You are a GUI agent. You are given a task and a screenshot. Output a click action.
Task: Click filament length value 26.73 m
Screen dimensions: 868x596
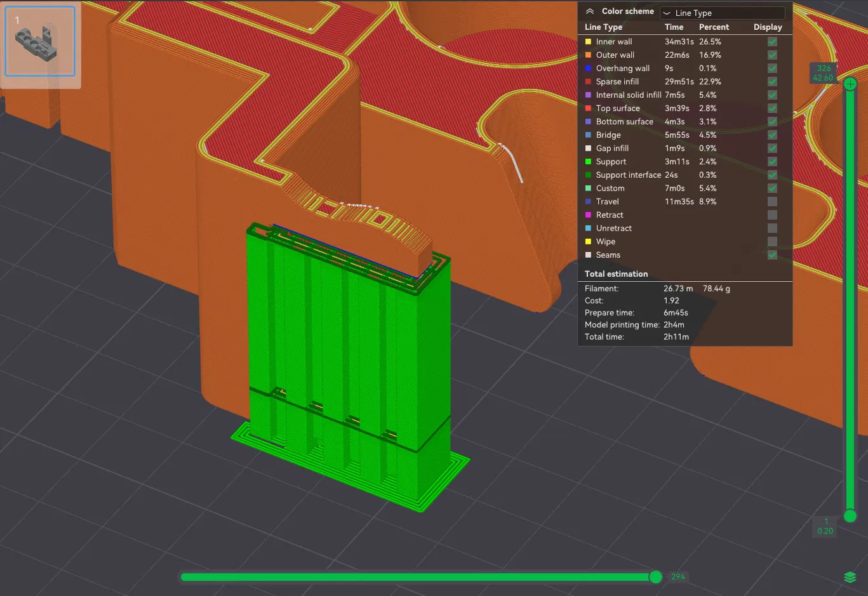click(678, 289)
